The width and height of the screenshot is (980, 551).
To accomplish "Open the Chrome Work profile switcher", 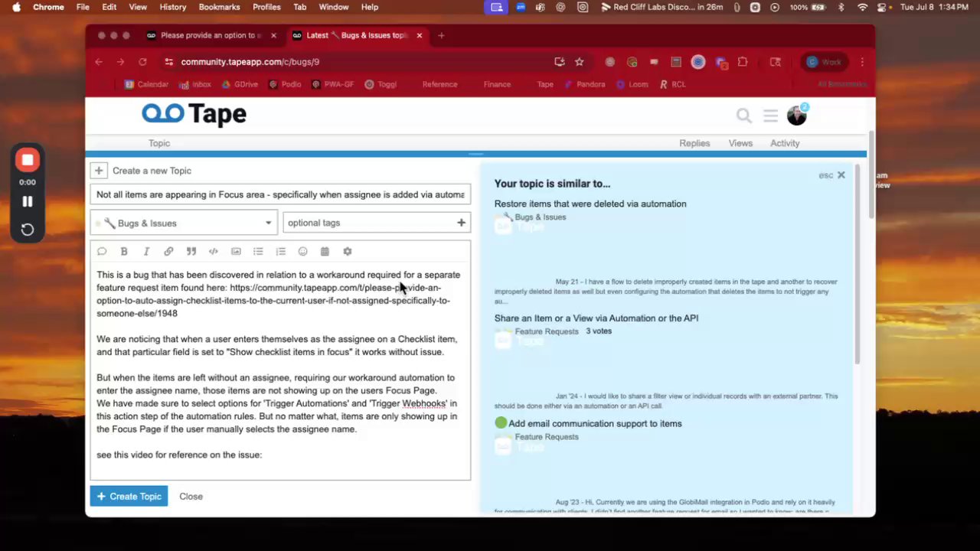I will pos(824,62).
